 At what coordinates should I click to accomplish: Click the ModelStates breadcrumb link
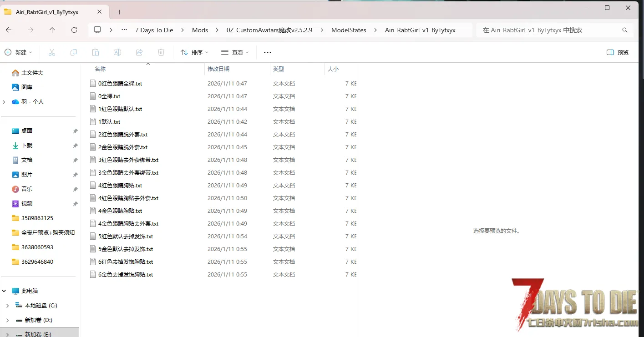pos(349,30)
